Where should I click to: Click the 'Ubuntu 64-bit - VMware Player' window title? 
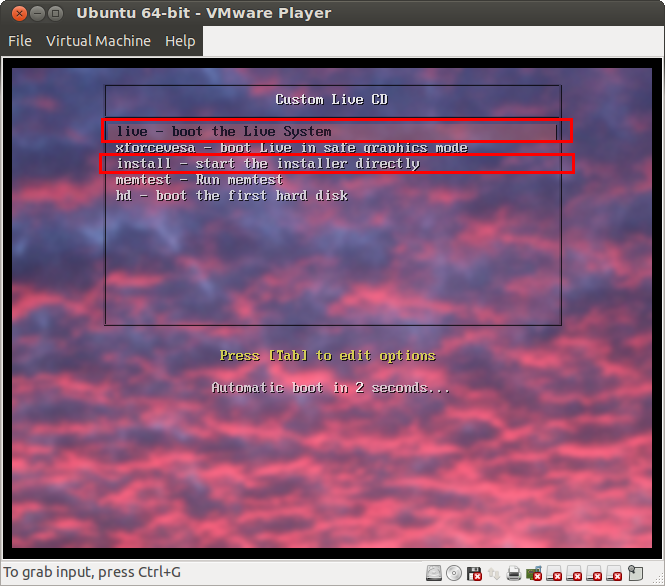(x=204, y=13)
